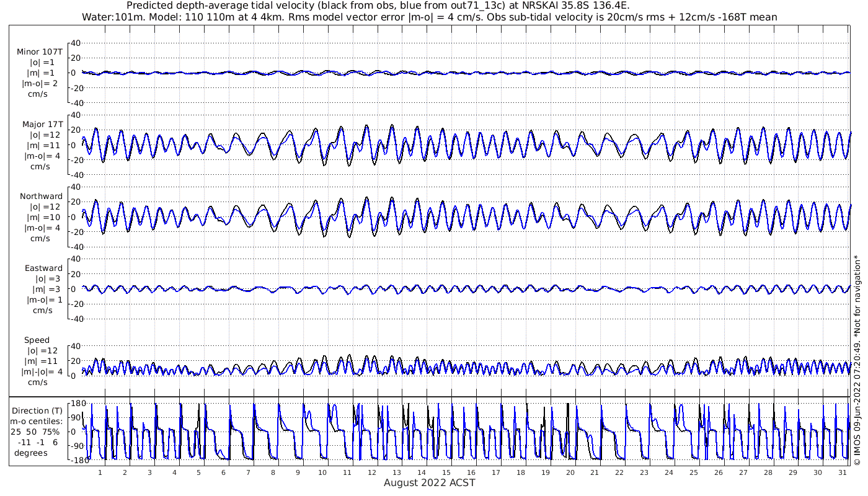Click the '|m|-|o|= 4' text in Speed panel
The height and width of the screenshot is (496, 868).
click(42, 372)
